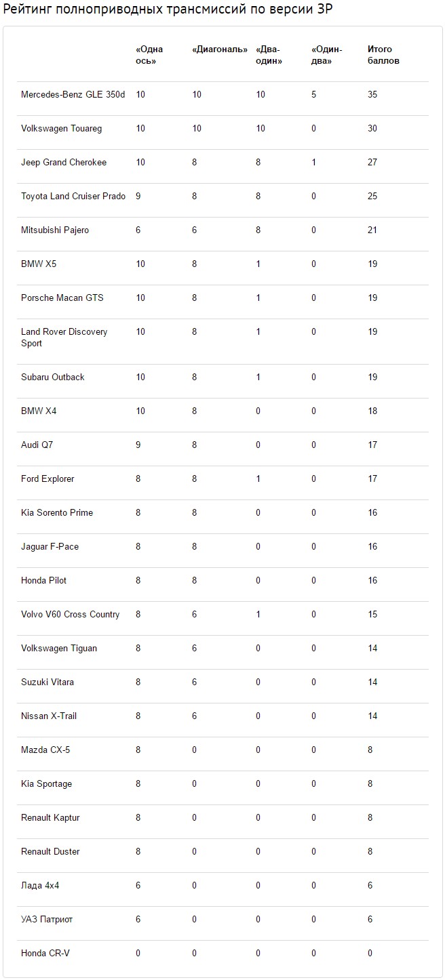This screenshot has height=980, width=445.
Task: Click the Volkswagen Touareg row name
Action: [62, 129]
